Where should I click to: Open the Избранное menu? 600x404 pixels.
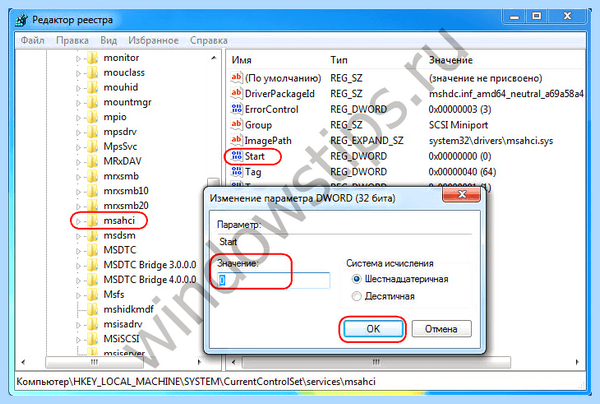click(153, 40)
